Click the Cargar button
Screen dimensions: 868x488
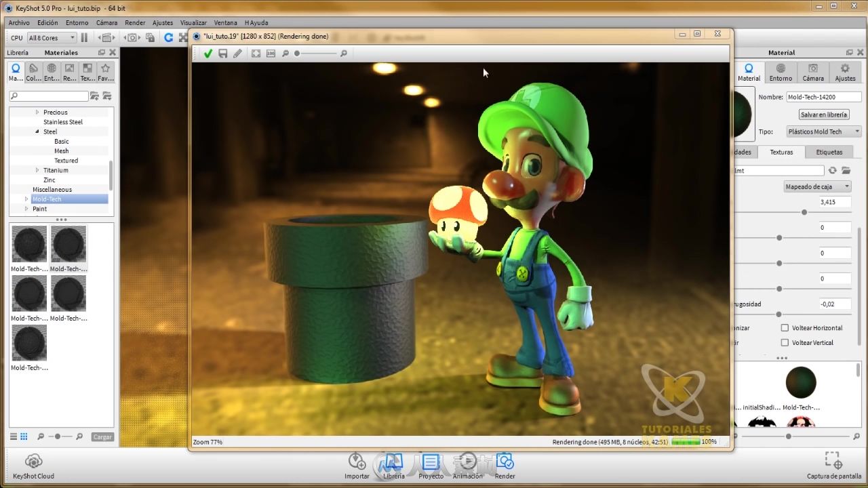point(102,436)
